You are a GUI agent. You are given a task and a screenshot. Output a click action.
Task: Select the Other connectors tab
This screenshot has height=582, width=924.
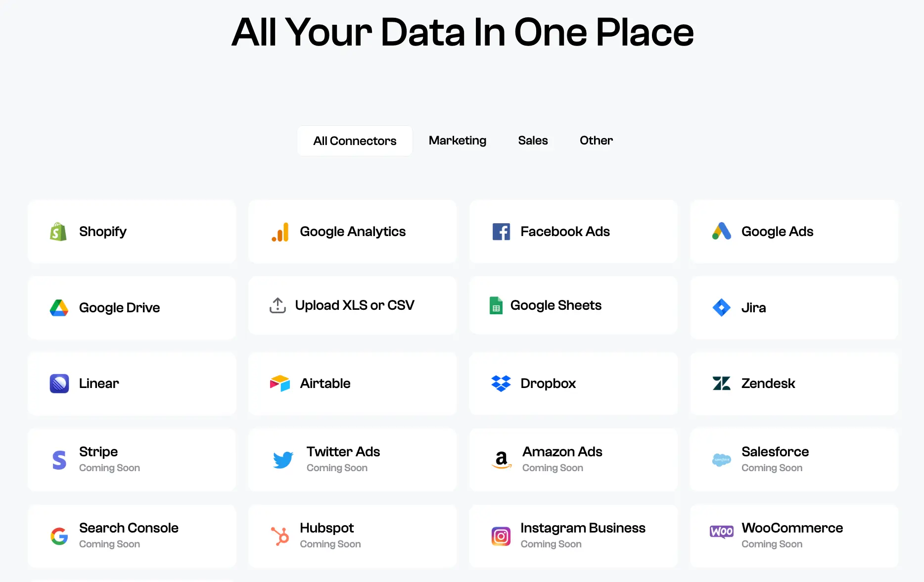coord(596,141)
